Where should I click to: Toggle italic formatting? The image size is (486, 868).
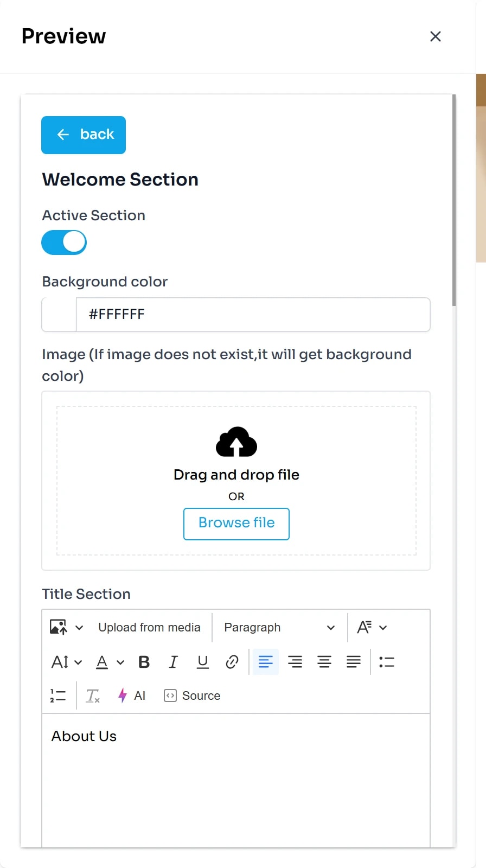pos(173,662)
